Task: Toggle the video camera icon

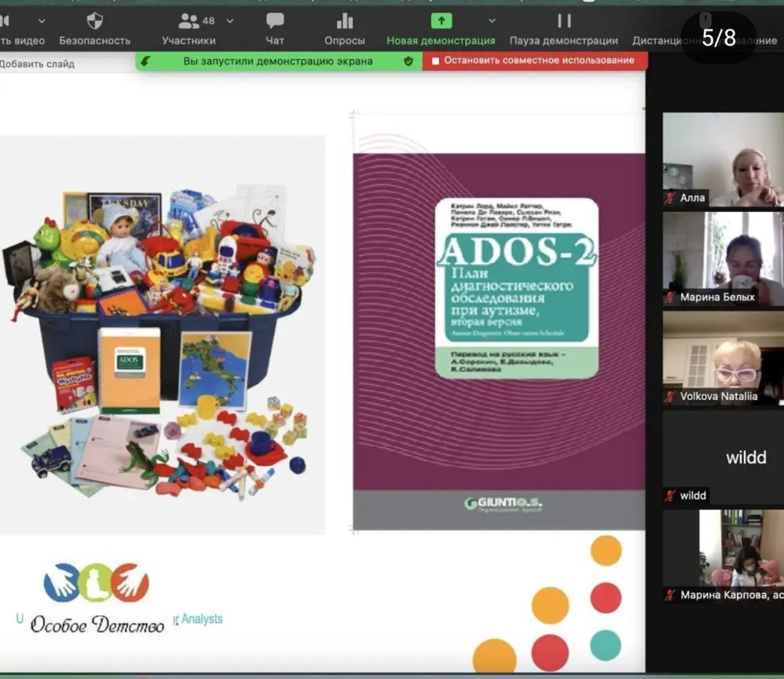Action: 5,21
